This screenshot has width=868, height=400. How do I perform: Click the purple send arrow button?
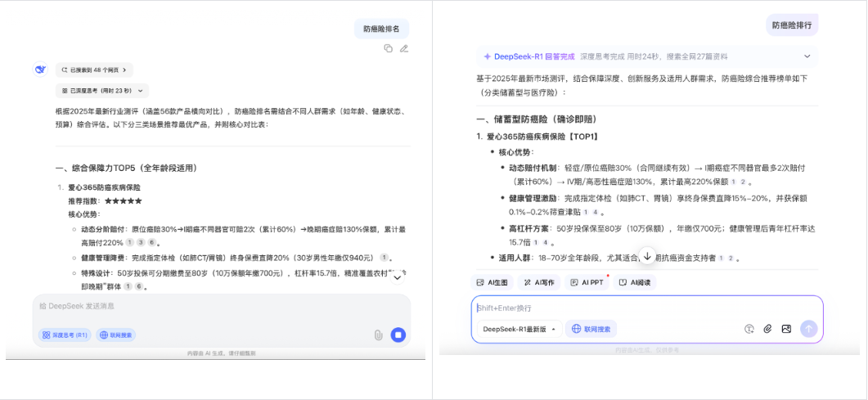click(x=808, y=329)
